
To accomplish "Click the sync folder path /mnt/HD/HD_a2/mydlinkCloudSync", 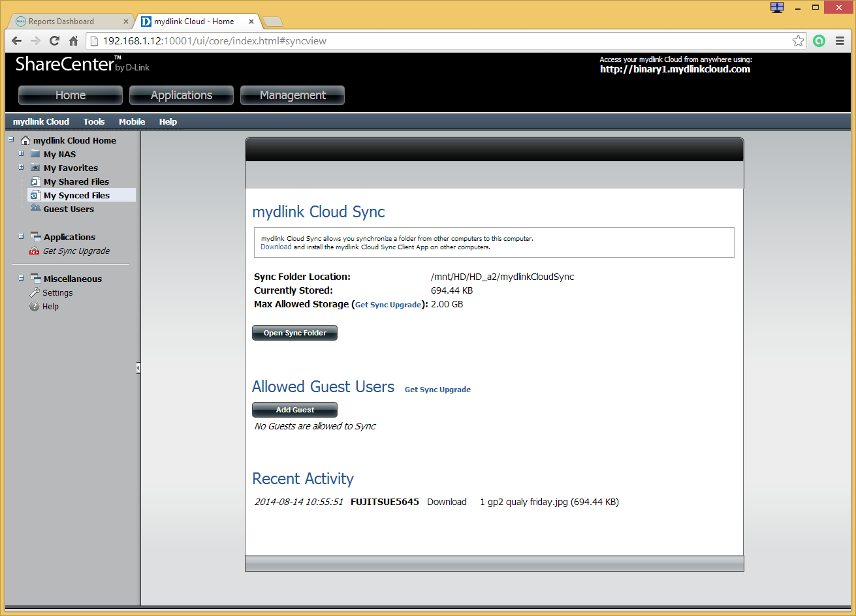I will pyautogui.click(x=503, y=277).
